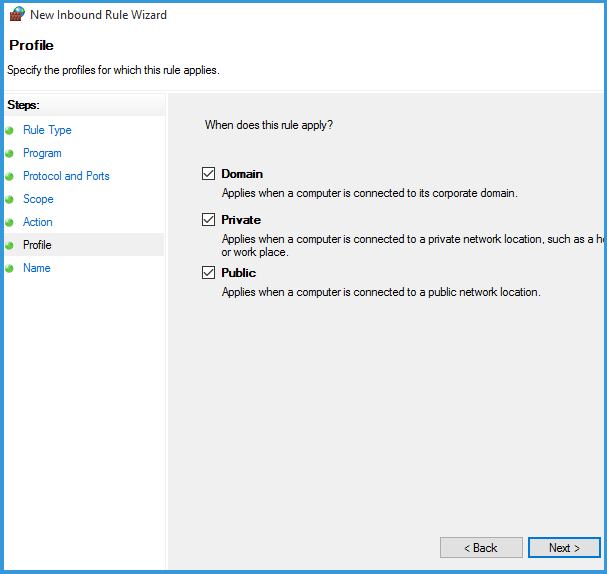Uncheck the Domain profile checkbox

209,174
